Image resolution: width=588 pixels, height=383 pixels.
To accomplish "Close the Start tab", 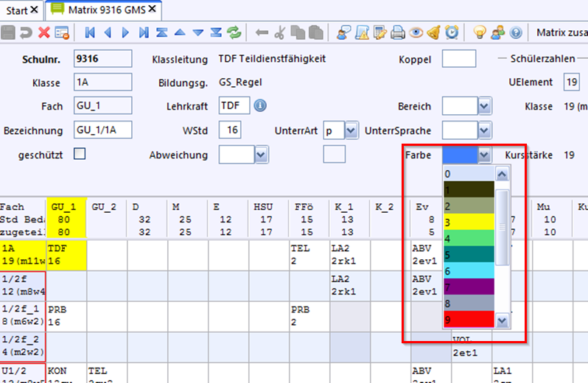I will (34, 10).
